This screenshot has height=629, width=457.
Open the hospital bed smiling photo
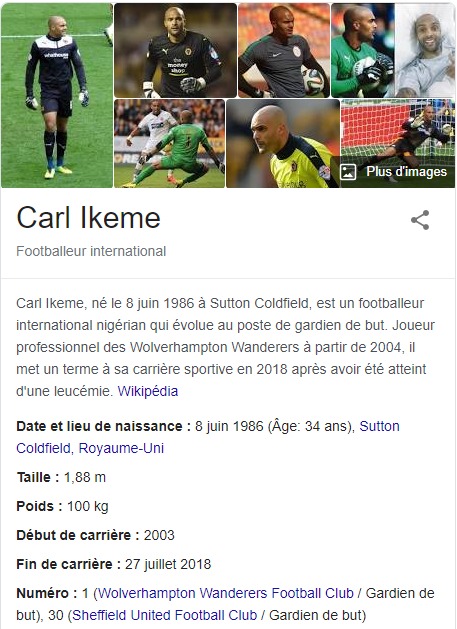(425, 51)
